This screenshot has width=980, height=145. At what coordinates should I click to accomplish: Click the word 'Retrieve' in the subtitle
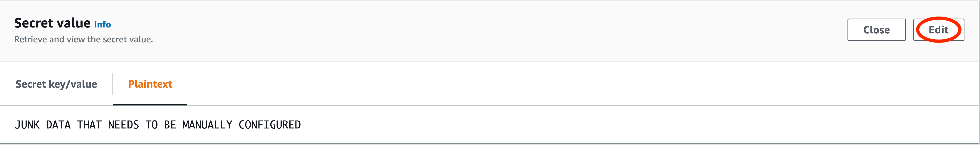tap(30, 39)
